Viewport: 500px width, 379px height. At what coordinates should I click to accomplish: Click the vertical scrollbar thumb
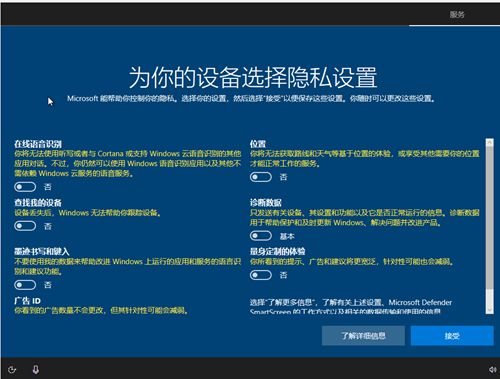coord(489,218)
